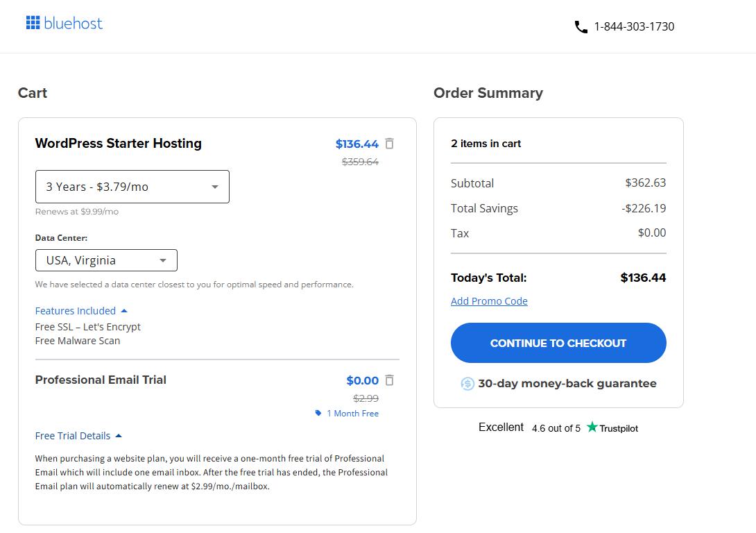Click the blue tag icon beside 1 Month Free
The image size is (756, 533).
click(318, 413)
